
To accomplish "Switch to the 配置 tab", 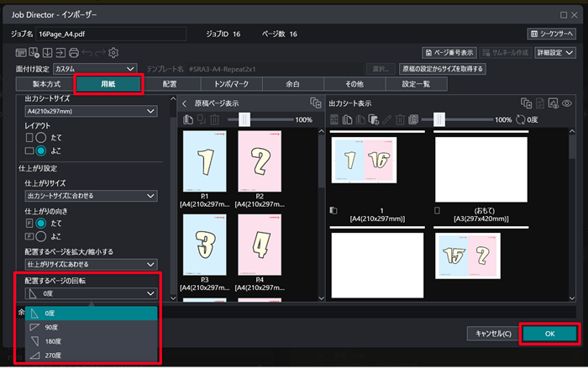I will point(171,84).
